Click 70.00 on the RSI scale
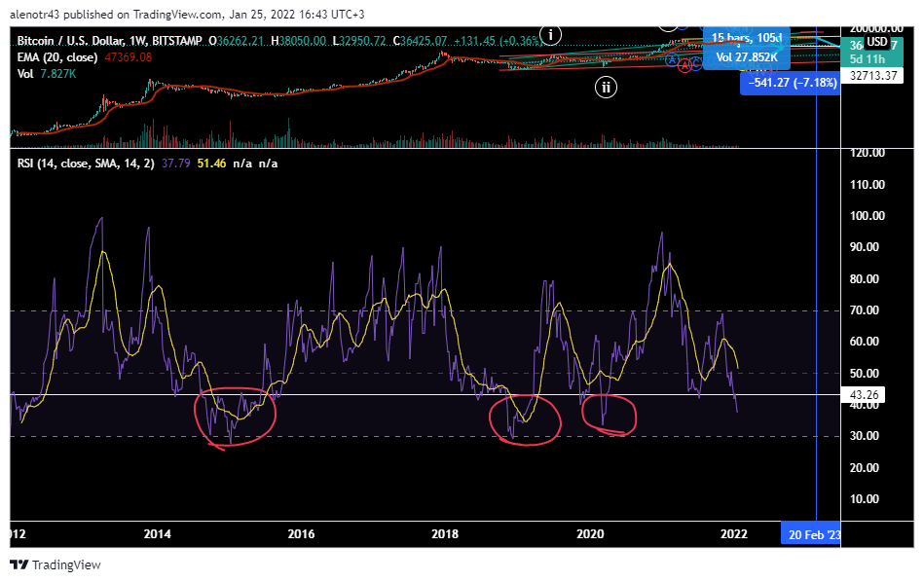Image resolution: width=924 pixels, height=582 pixels. click(x=865, y=310)
